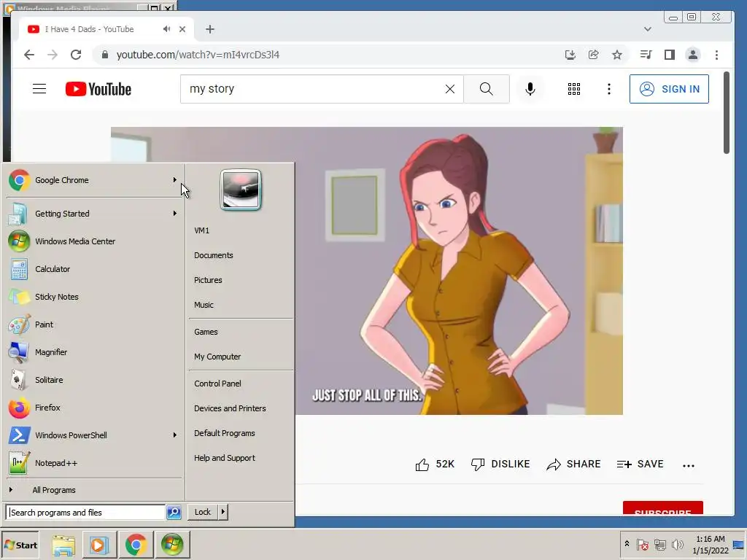This screenshot has width=747, height=560.
Task: Click the SIGN IN button
Action: click(669, 89)
